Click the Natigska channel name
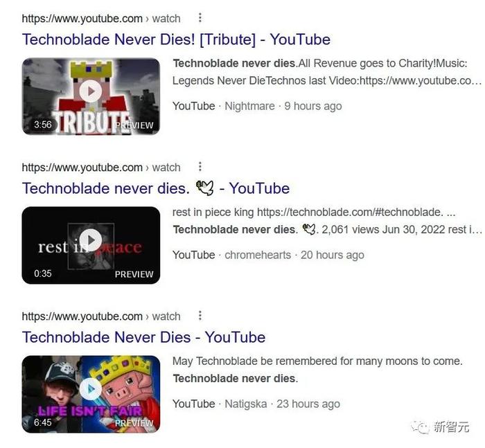This screenshot has width=485, height=448. 245,404
